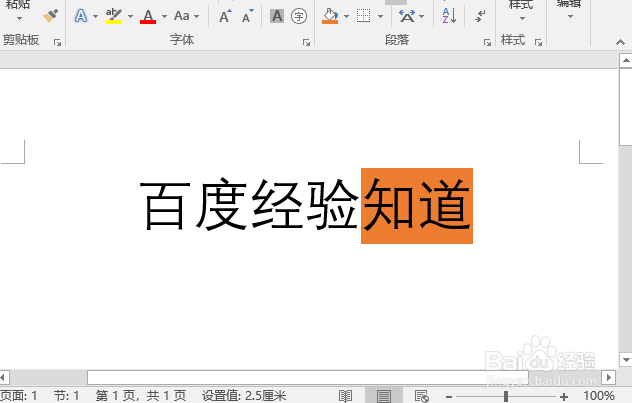
Task: Open the Paragraph dialog launcher
Action: [487, 42]
